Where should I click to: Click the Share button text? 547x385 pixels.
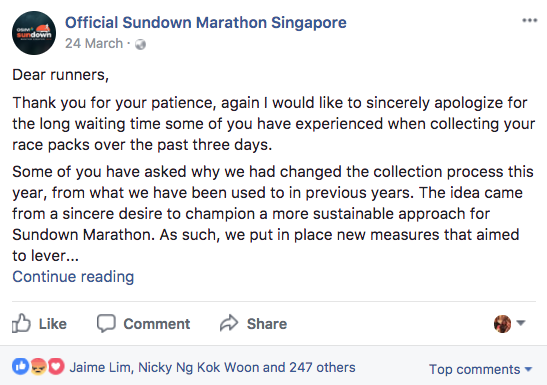click(267, 324)
